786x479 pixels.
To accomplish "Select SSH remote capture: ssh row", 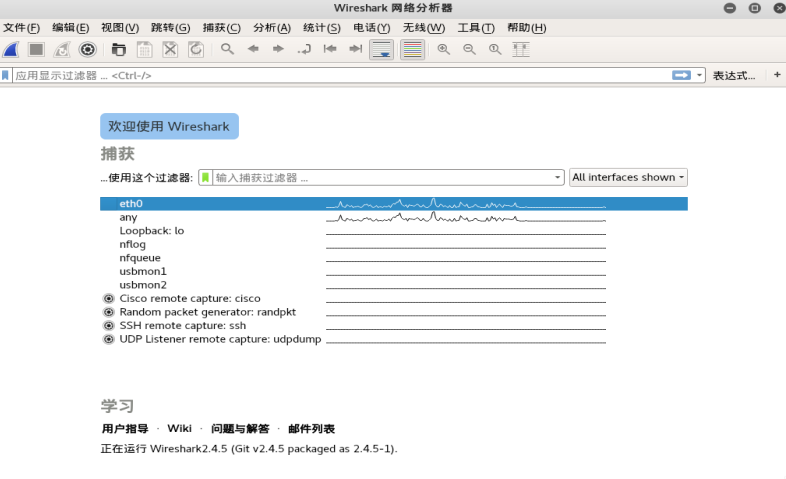I will 394,325.
